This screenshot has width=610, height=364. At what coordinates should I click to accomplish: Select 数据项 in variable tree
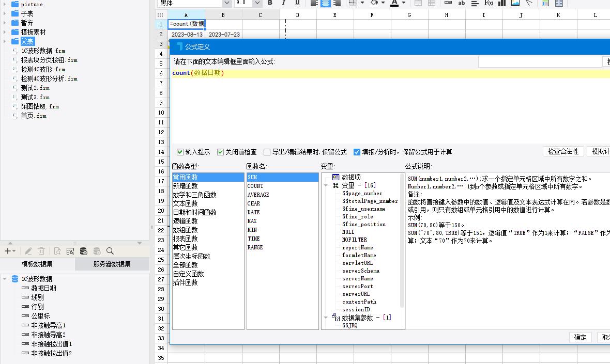351,177
